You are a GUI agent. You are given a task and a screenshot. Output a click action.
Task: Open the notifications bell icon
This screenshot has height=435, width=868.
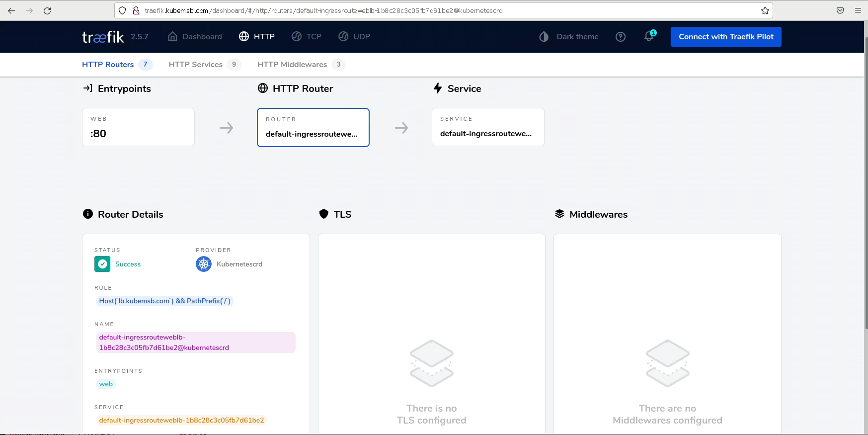point(649,36)
